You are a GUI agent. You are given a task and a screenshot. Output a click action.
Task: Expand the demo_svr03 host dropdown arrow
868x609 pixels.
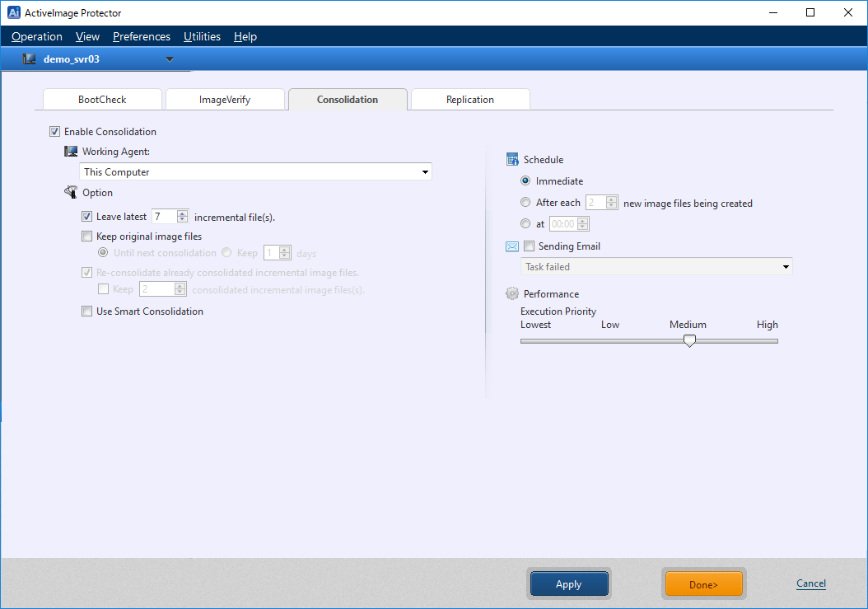point(170,59)
